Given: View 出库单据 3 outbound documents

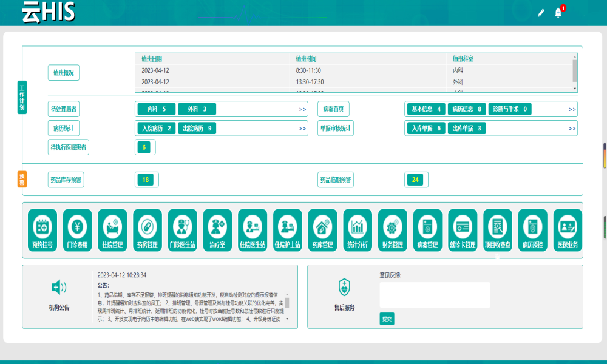Looking at the screenshot, I should [467, 128].
